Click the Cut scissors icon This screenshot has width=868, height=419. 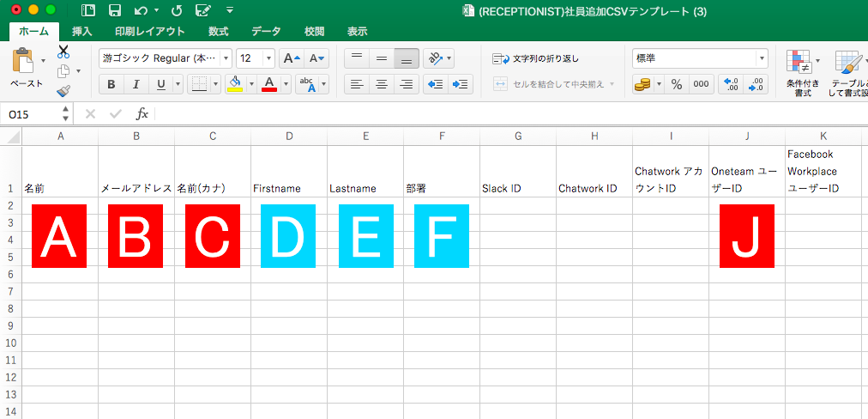point(63,52)
